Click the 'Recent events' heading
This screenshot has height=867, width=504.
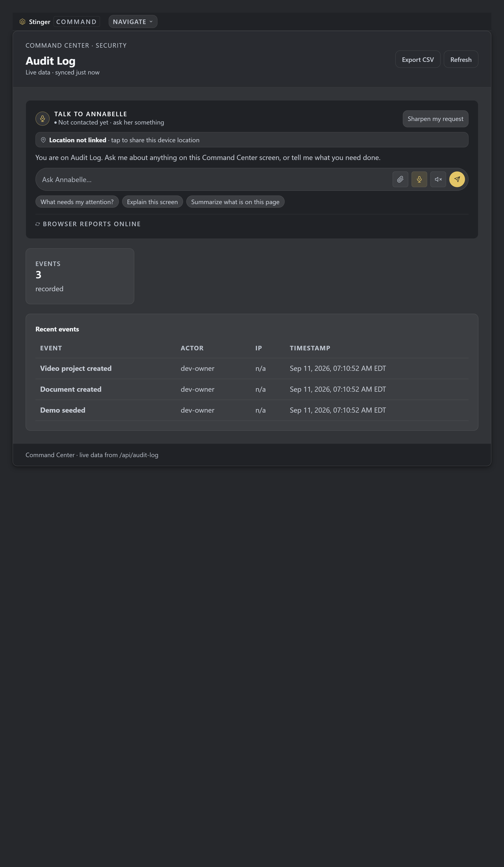click(57, 329)
